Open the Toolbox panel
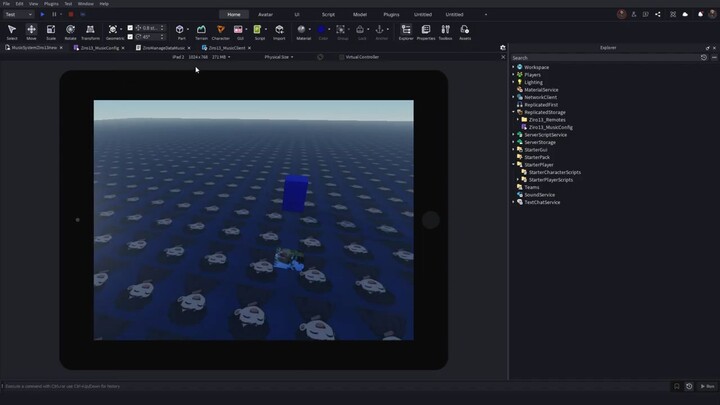The image size is (720, 405). (445, 32)
